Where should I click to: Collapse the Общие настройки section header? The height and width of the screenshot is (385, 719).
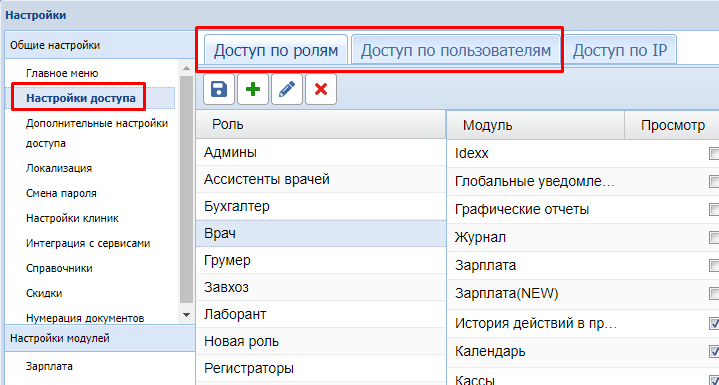click(100, 45)
